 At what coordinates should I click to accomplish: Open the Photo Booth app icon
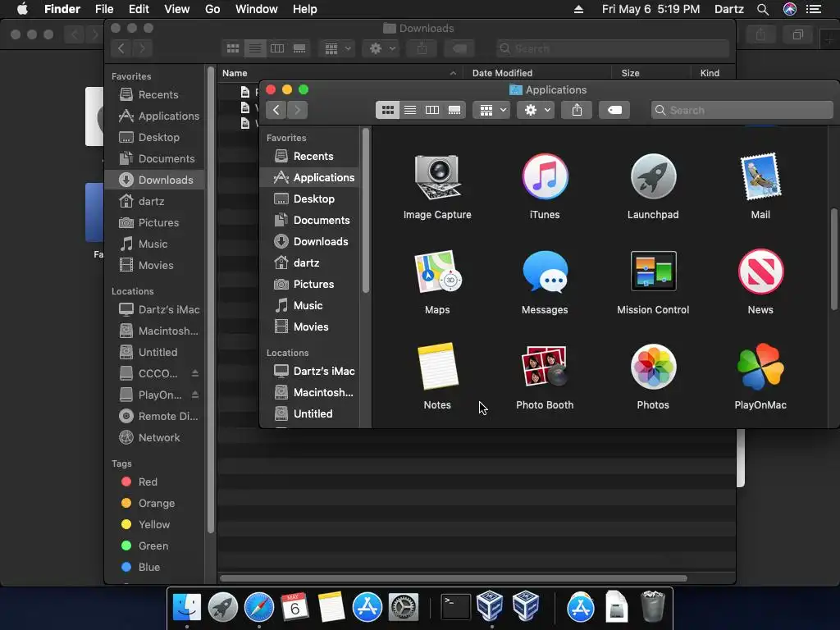pyautogui.click(x=545, y=367)
